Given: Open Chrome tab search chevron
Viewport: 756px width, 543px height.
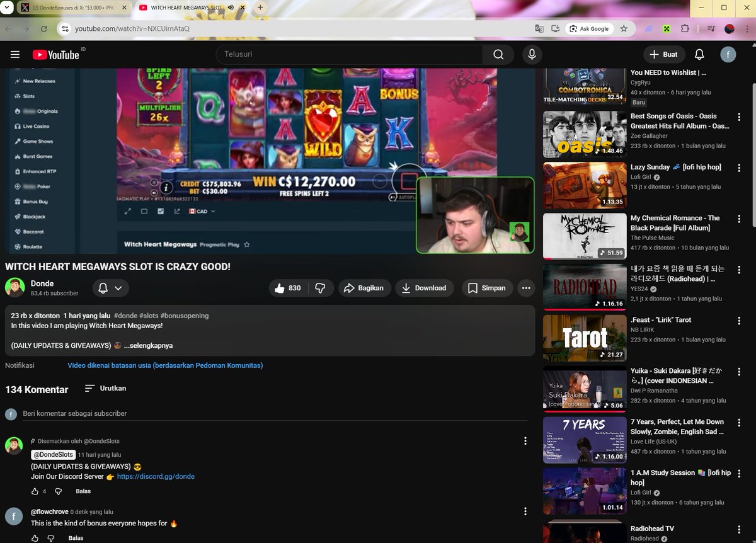Looking at the screenshot, I should [x=8, y=8].
